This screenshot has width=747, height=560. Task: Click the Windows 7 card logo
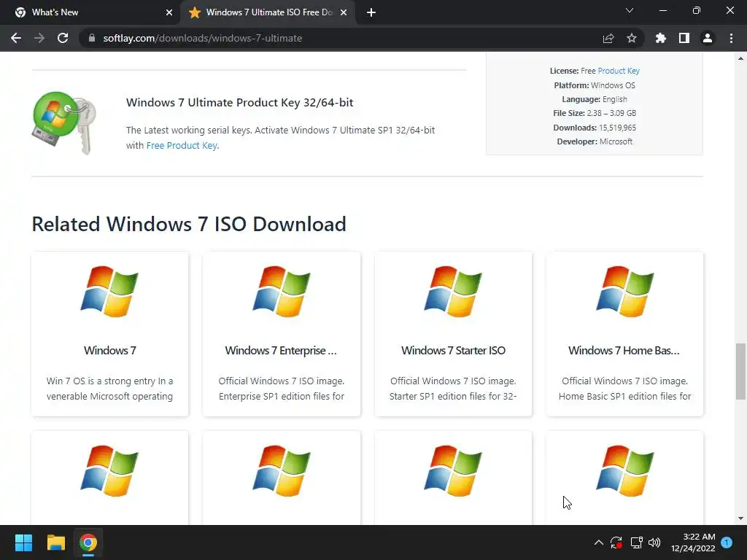[x=109, y=292]
